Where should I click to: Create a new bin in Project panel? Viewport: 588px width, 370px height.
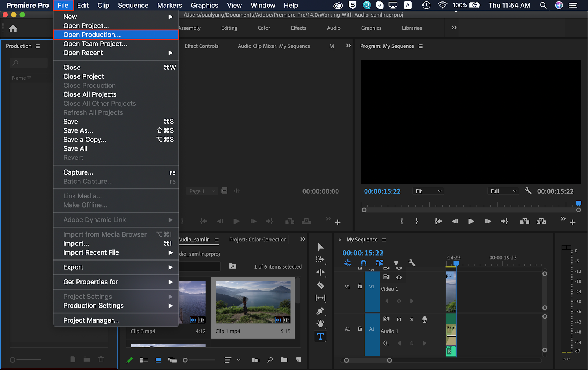[284, 360]
